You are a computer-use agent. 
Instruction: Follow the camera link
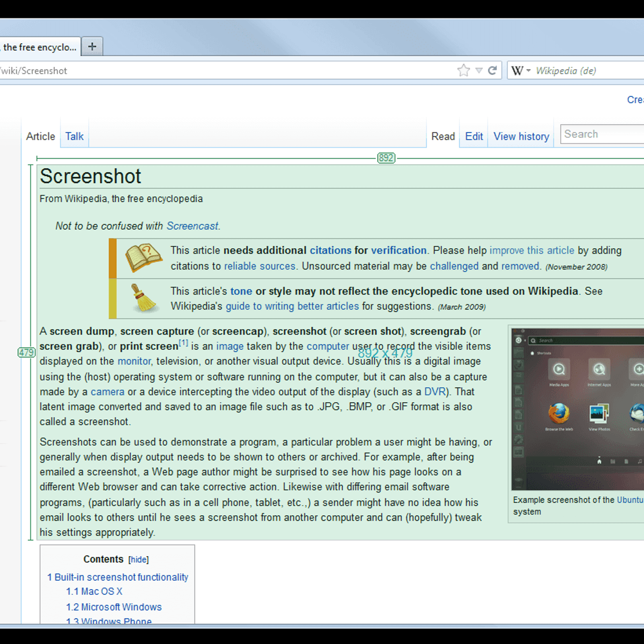[x=107, y=392]
